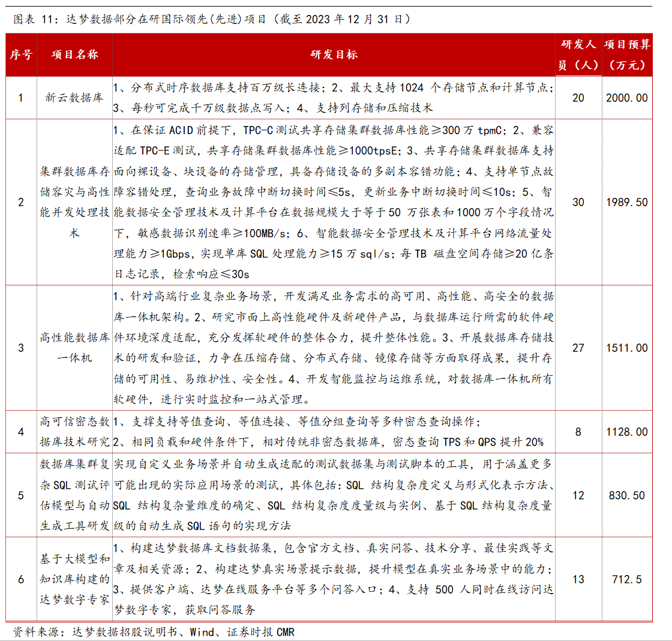Click the 项目名称 column header
The width and height of the screenshot is (672, 641).
point(74,55)
